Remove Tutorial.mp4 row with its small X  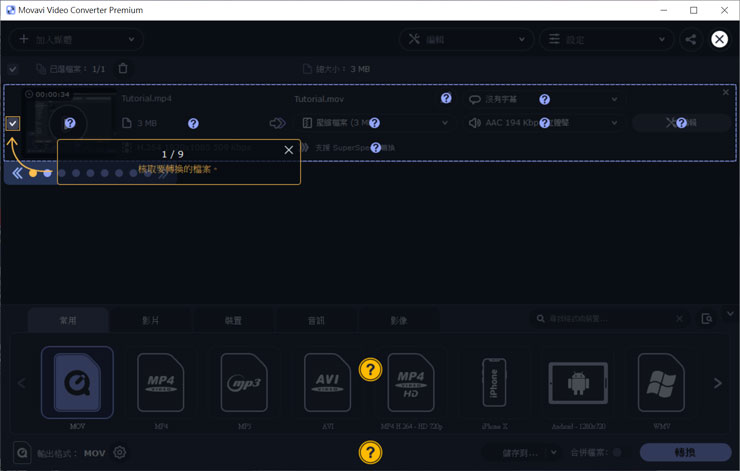[x=725, y=93]
